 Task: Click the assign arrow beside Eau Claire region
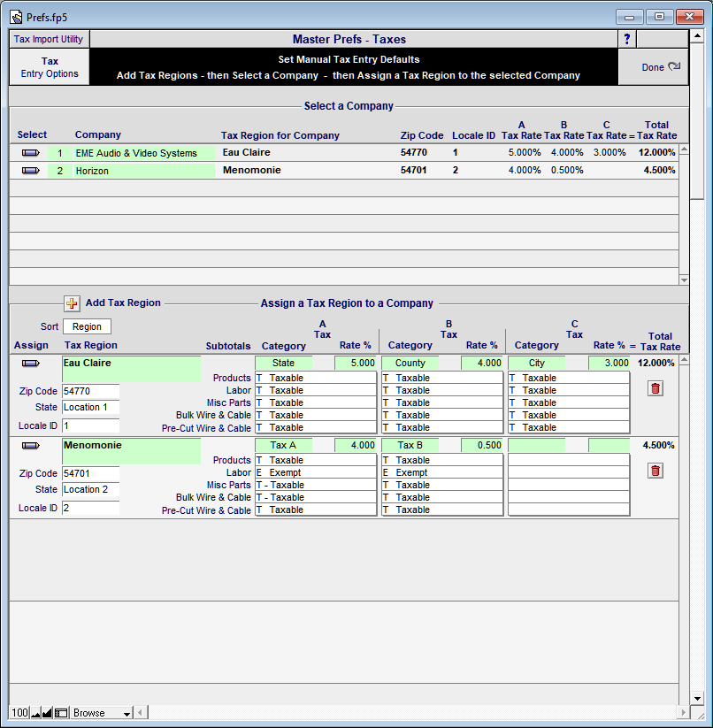point(31,363)
